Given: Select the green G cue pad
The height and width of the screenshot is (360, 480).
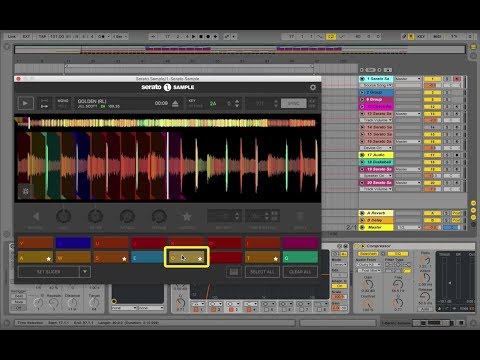Looking at the screenshot, I should (300, 257).
